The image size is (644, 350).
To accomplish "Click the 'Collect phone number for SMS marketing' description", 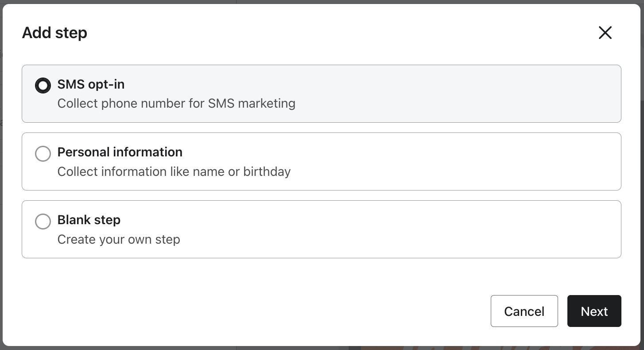I will [x=176, y=103].
